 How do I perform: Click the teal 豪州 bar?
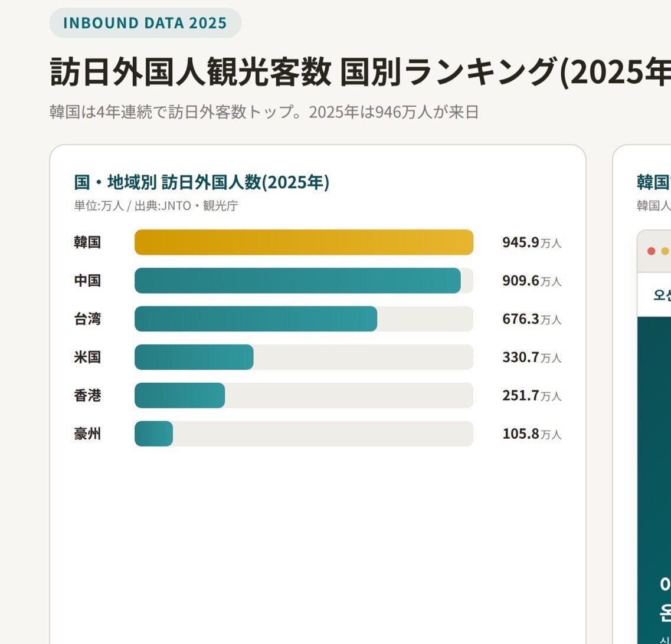153,433
